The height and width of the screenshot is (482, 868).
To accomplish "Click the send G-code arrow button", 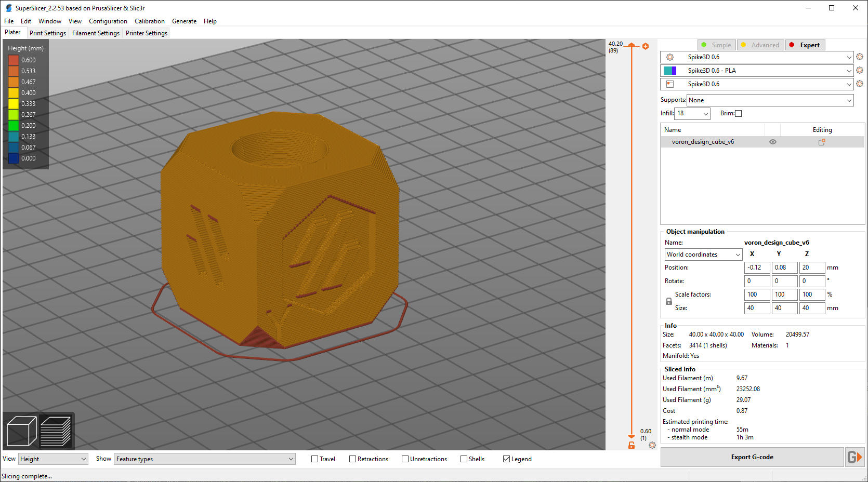I will pos(855,457).
